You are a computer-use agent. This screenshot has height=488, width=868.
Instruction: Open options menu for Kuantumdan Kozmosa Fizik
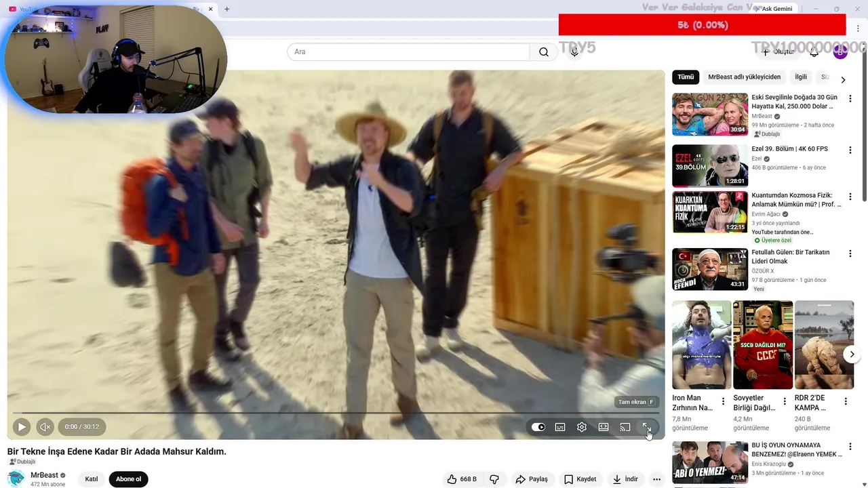point(850,197)
